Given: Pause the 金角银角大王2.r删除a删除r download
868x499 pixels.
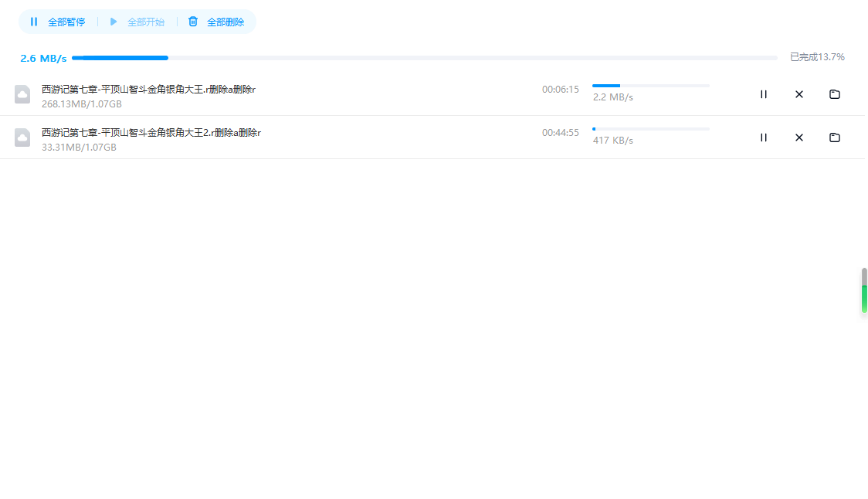Looking at the screenshot, I should pos(764,137).
